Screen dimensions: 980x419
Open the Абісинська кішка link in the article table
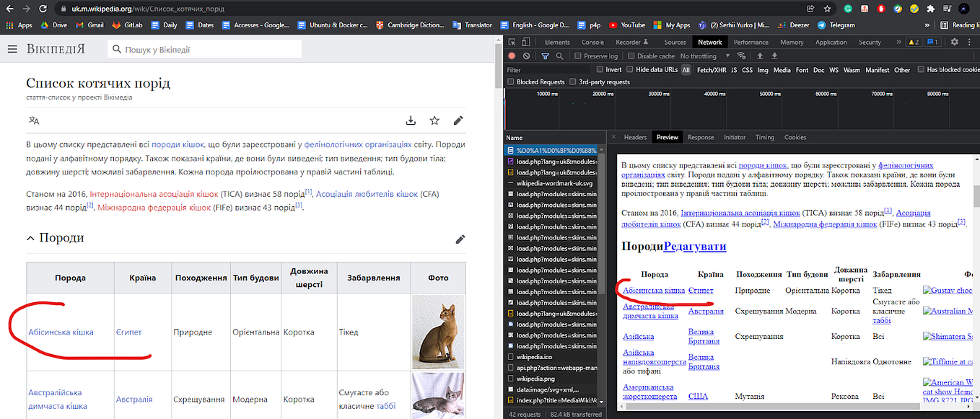point(61,332)
